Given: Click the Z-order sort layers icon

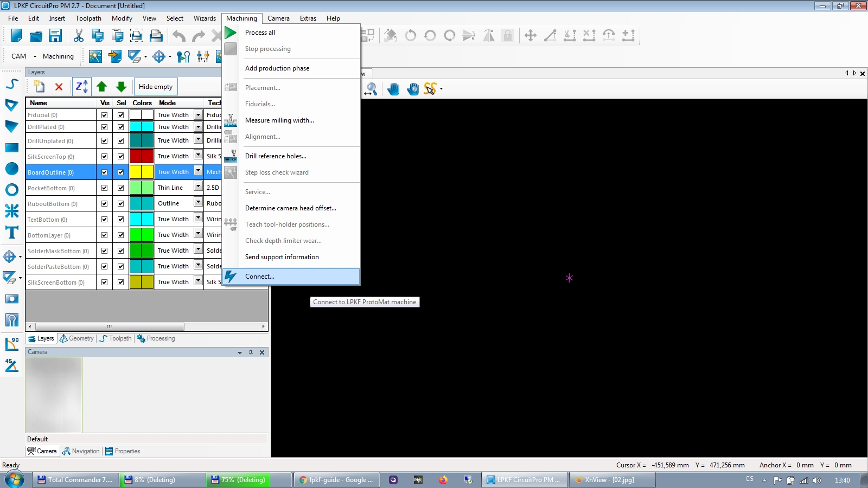Looking at the screenshot, I should [81, 87].
